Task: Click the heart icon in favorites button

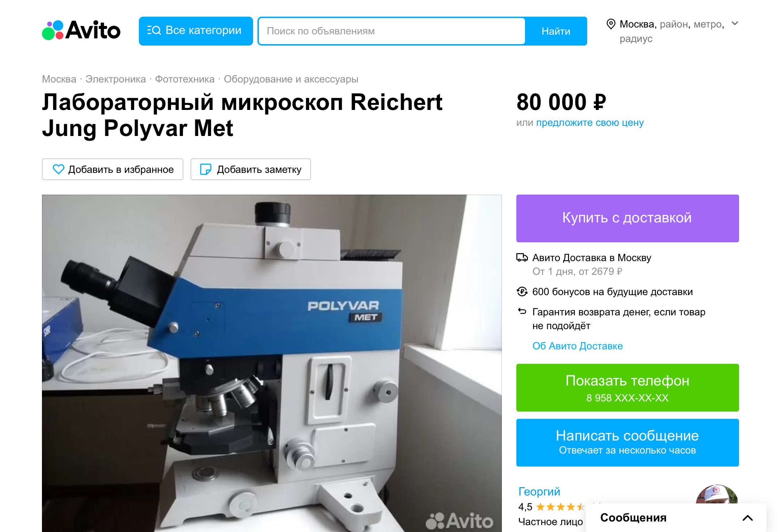Action: tap(58, 169)
